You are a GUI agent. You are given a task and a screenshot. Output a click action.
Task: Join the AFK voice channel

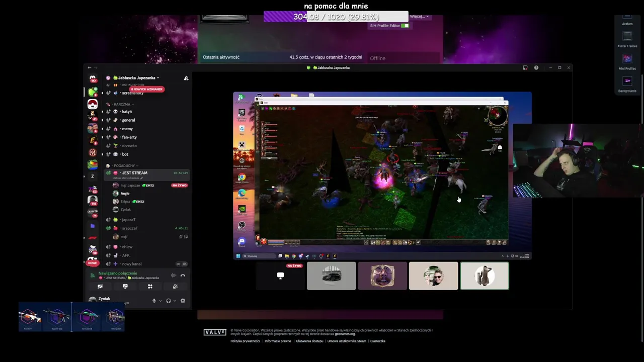tap(146, 255)
